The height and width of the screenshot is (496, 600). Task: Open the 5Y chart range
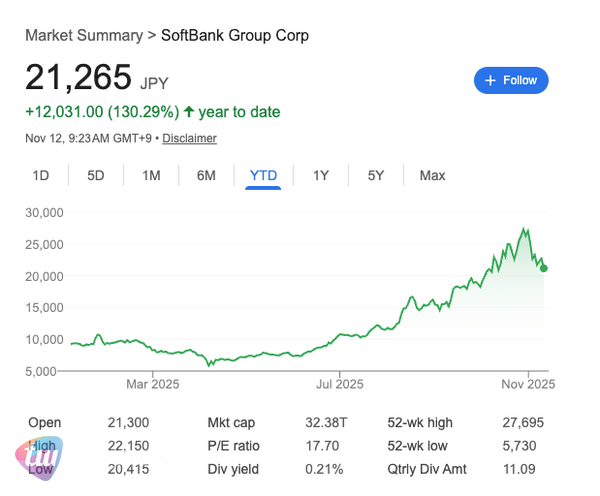(x=376, y=176)
